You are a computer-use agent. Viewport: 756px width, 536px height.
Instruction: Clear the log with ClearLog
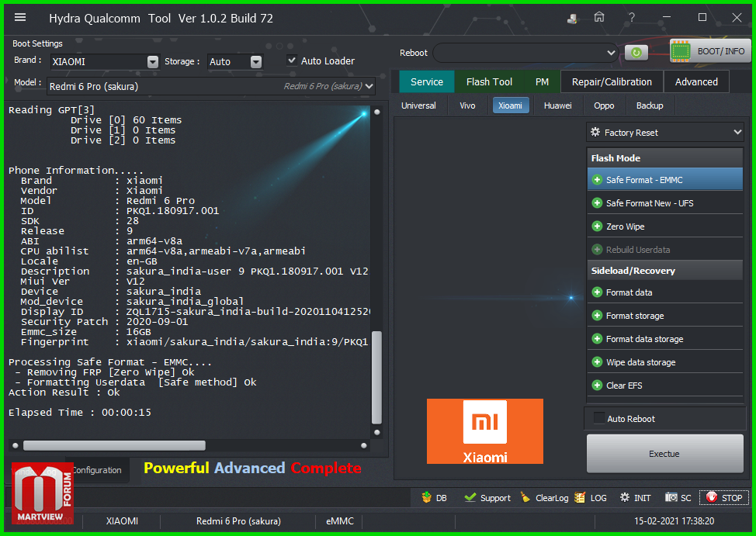tap(544, 497)
